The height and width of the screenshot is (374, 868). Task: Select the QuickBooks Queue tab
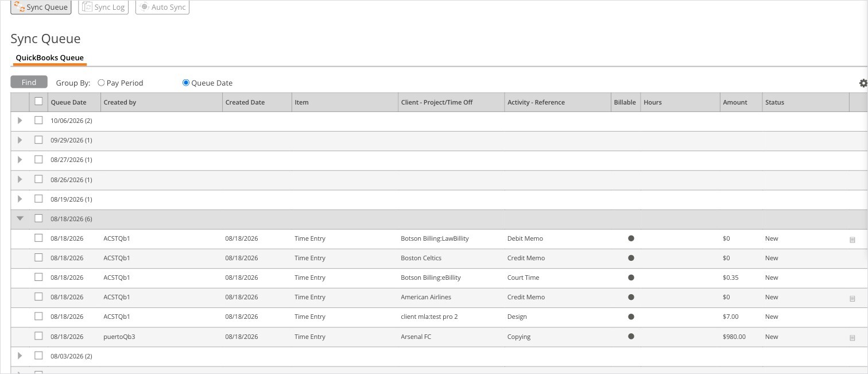(x=49, y=57)
